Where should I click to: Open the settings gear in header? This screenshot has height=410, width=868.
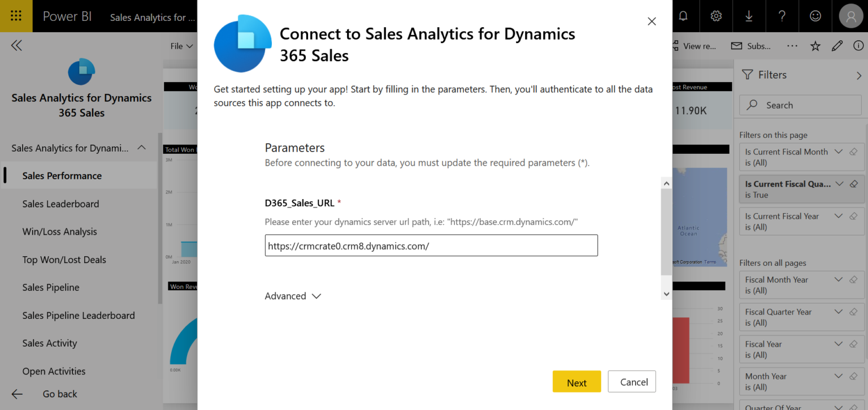(716, 16)
